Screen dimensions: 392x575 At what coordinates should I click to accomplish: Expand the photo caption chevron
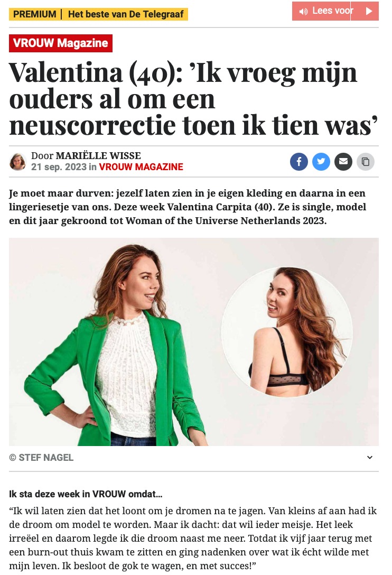tap(370, 457)
